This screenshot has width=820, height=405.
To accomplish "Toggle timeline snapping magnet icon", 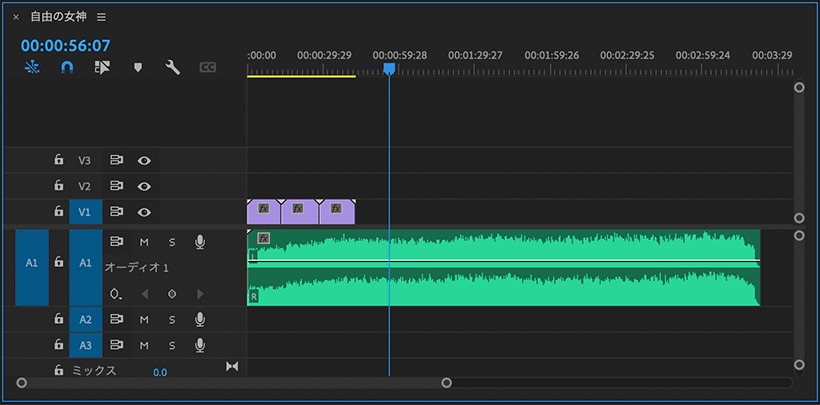I will 67,67.
